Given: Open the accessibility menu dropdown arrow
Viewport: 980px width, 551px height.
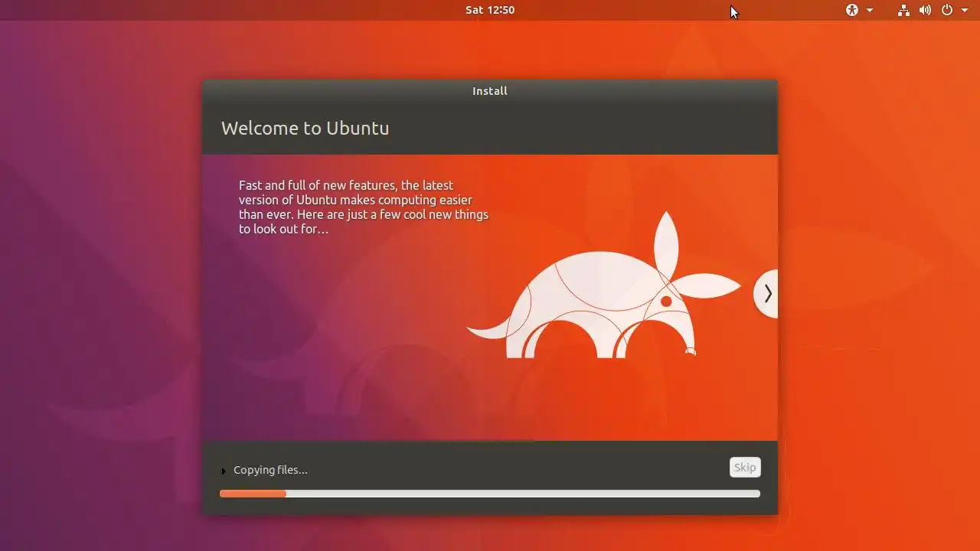Looking at the screenshot, I should 870,11.
